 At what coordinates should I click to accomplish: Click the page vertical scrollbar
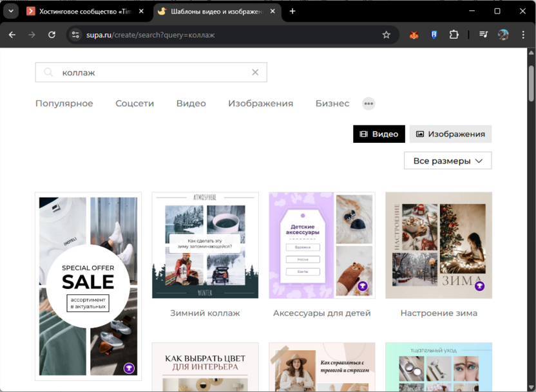[531, 84]
